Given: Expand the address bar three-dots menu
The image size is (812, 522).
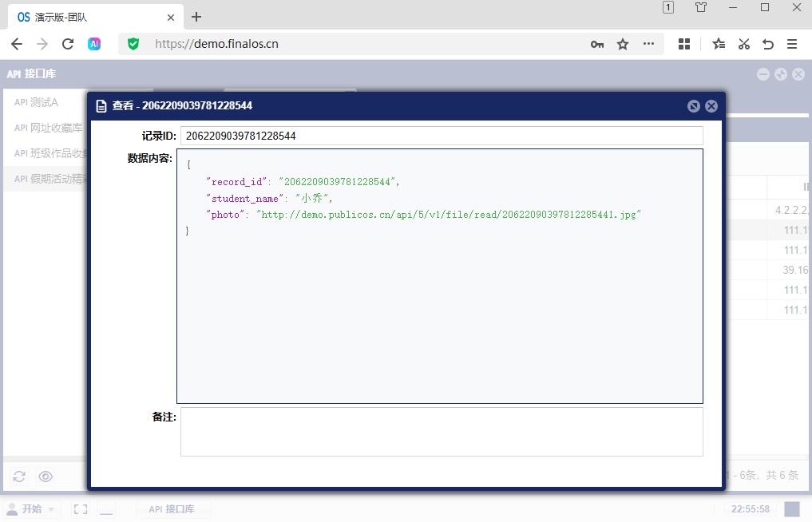Looking at the screenshot, I should 648,44.
